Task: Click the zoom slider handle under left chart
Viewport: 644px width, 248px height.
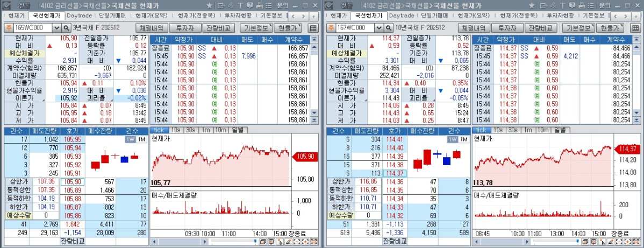Action: point(256,241)
